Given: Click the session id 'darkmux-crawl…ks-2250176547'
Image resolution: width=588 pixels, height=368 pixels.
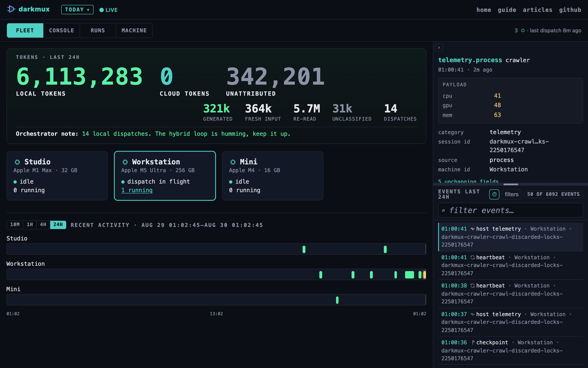Looking at the screenshot, I should (519, 146).
